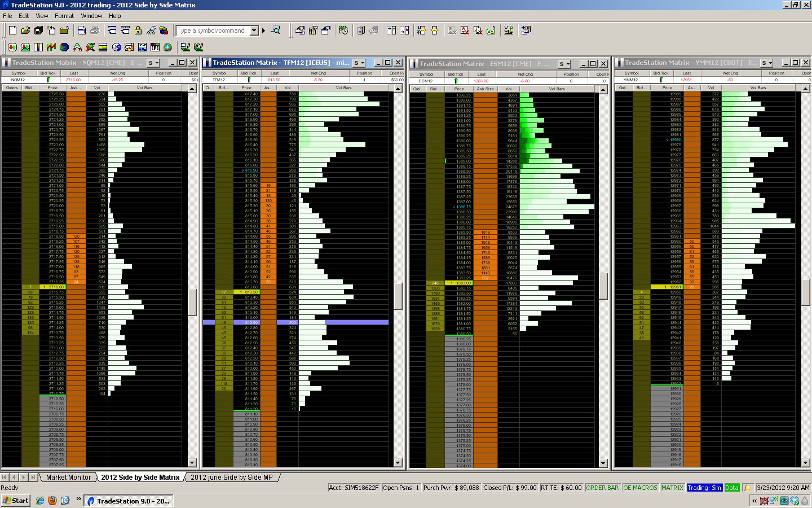812x508 pixels.
Task: Click the workspace tabs scroll-to-first arrow
Action: (x=5, y=478)
